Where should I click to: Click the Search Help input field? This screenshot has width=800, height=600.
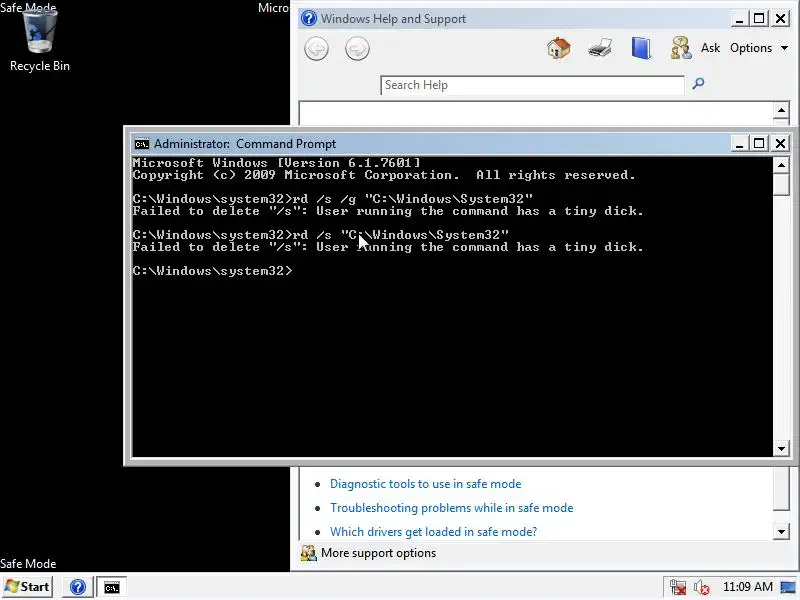pos(532,85)
